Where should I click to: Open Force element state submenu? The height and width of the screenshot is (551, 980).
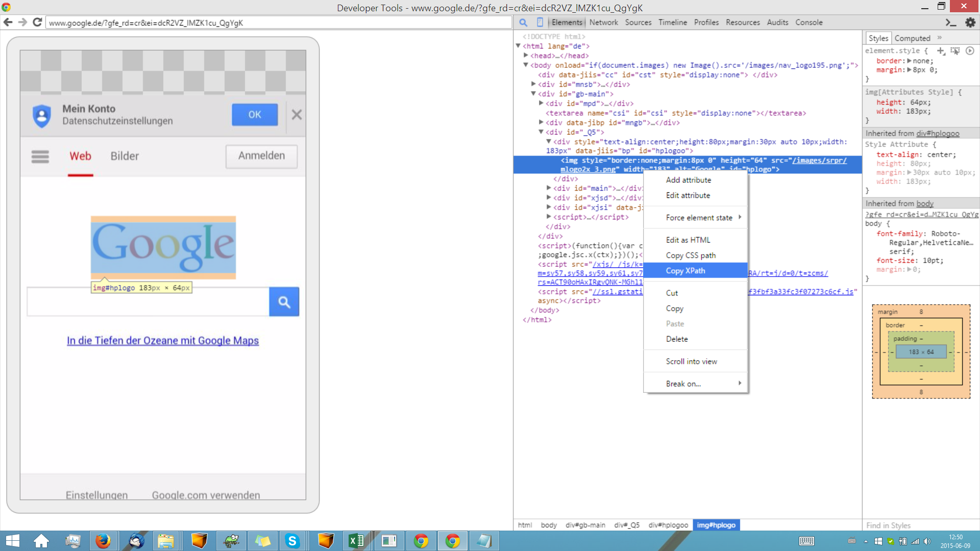[695, 218]
